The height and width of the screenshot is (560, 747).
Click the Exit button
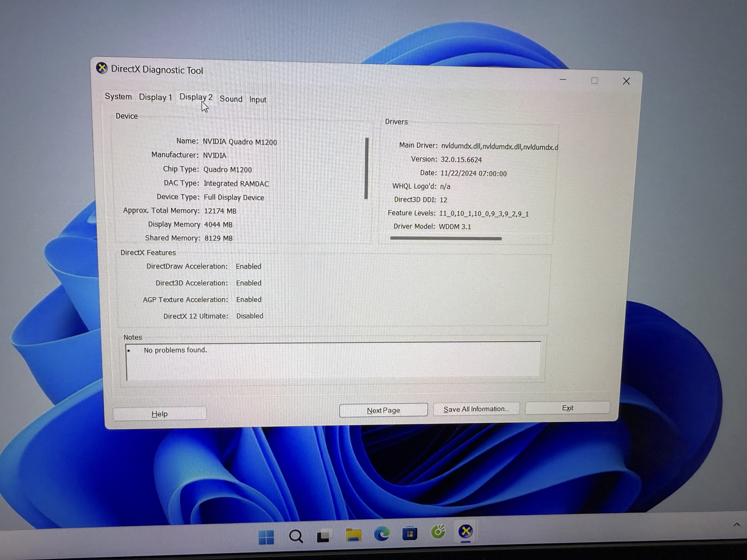click(567, 408)
